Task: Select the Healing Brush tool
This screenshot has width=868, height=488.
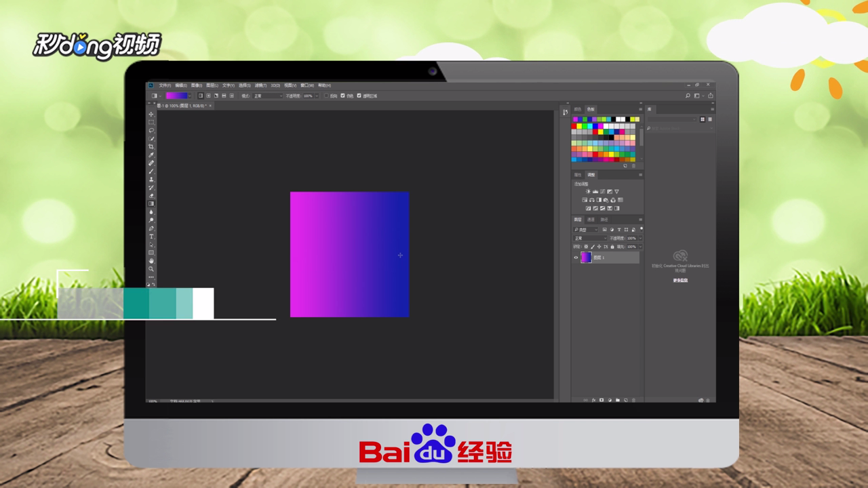Action: [151, 163]
